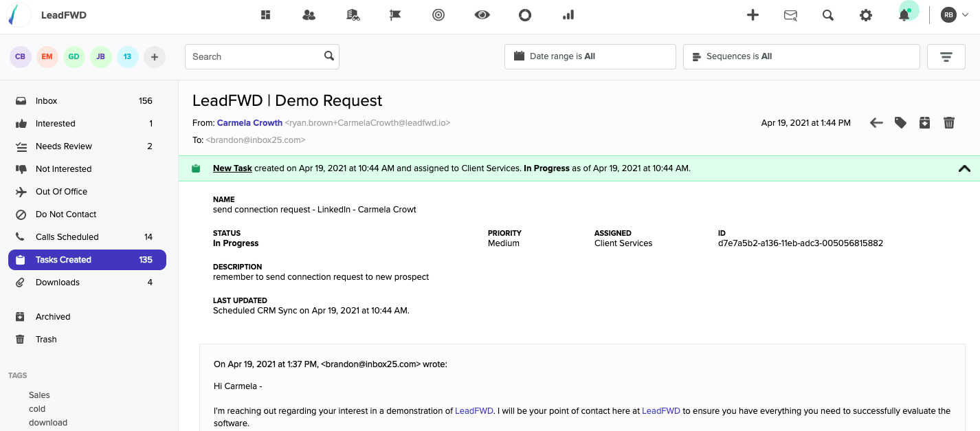Screen dimensions: 980x431
Task: Filter by the download tag
Action: 48,423
